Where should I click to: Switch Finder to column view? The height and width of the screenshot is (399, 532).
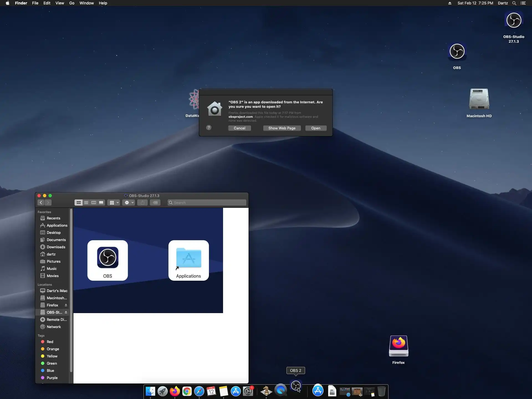coord(94,203)
